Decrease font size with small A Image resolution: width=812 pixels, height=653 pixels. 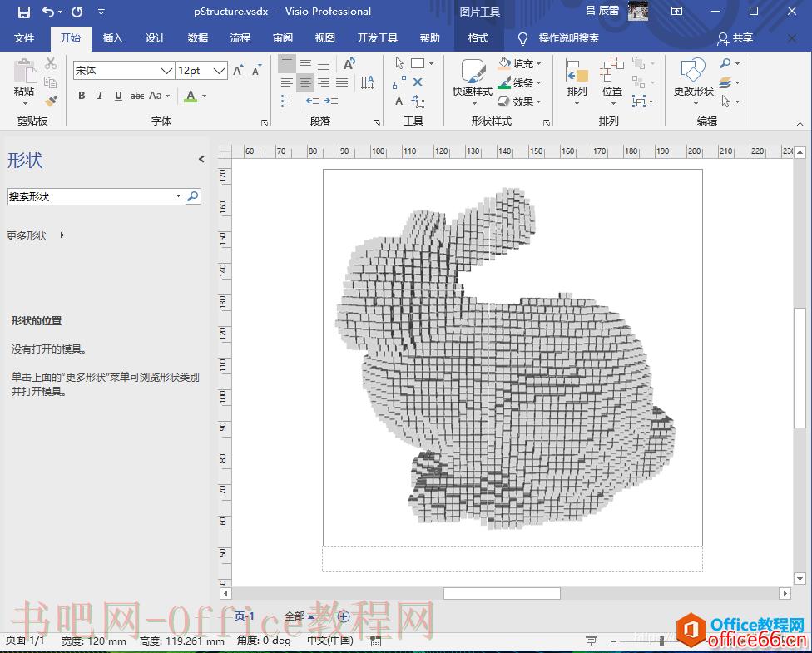(x=257, y=71)
